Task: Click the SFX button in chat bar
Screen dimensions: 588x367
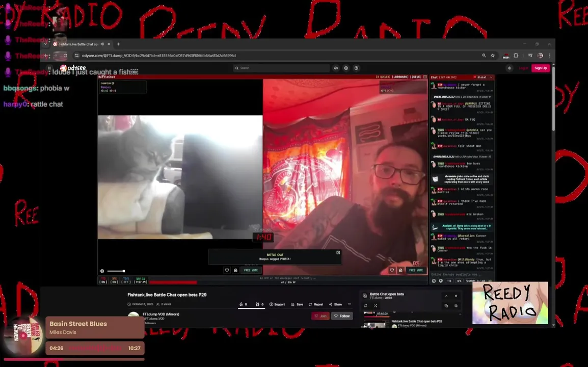Action: click(x=459, y=281)
